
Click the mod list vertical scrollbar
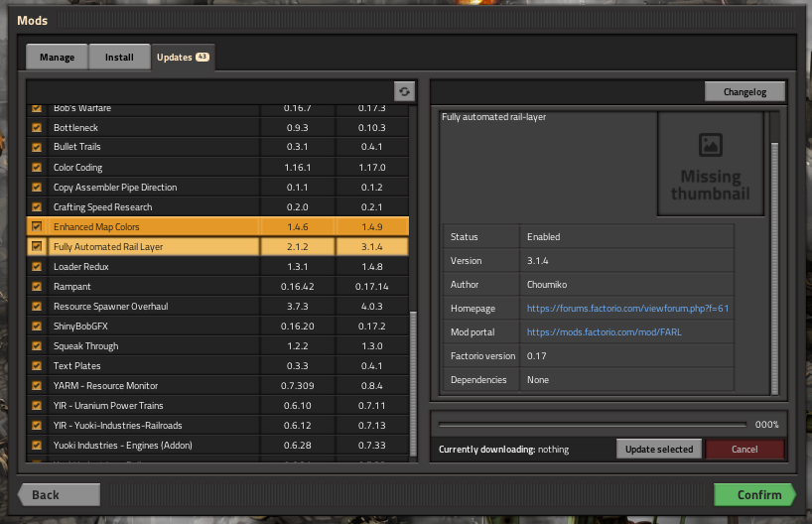[x=413, y=383]
